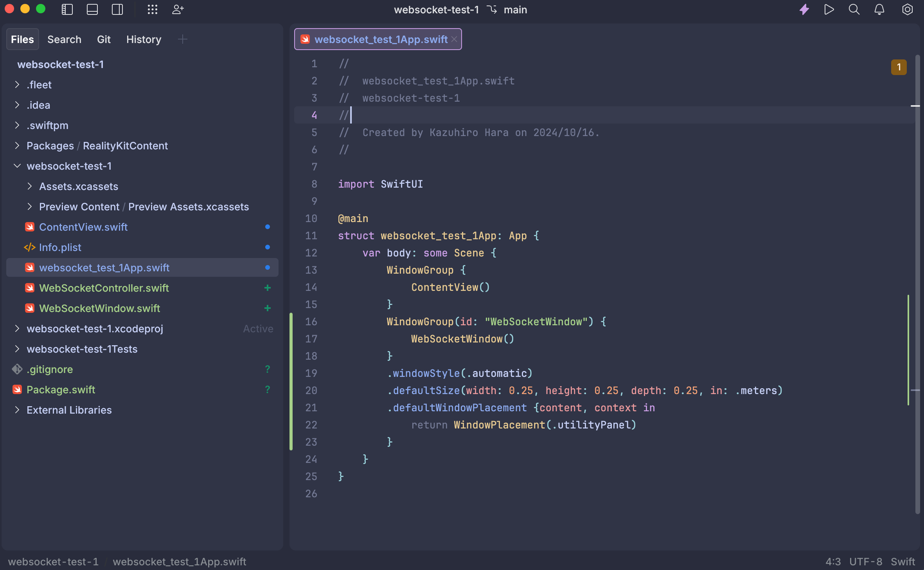Click the editor vertical scrollbar

[917, 284]
